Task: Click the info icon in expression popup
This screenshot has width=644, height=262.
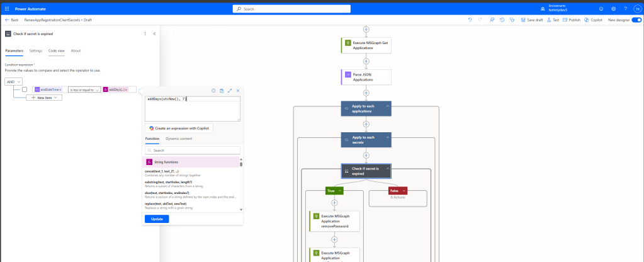Action: (x=213, y=90)
